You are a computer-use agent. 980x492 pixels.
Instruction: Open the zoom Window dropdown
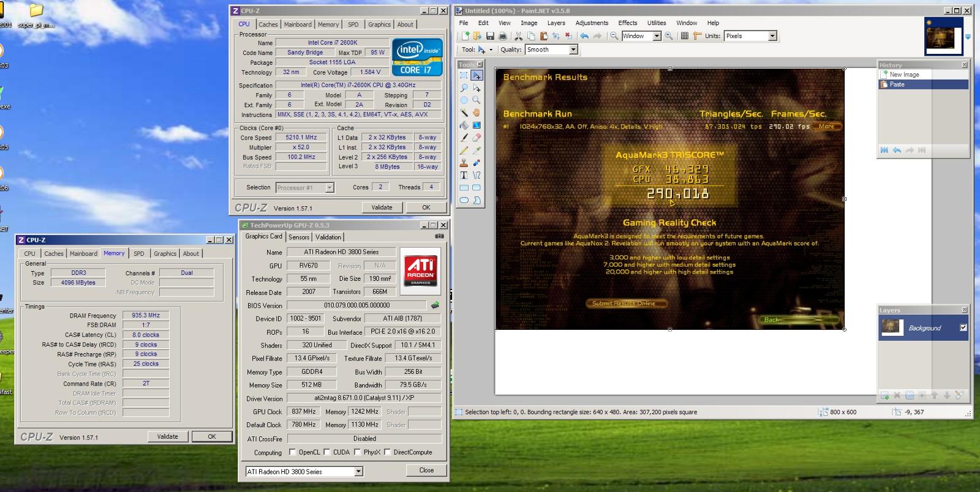point(657,36)
